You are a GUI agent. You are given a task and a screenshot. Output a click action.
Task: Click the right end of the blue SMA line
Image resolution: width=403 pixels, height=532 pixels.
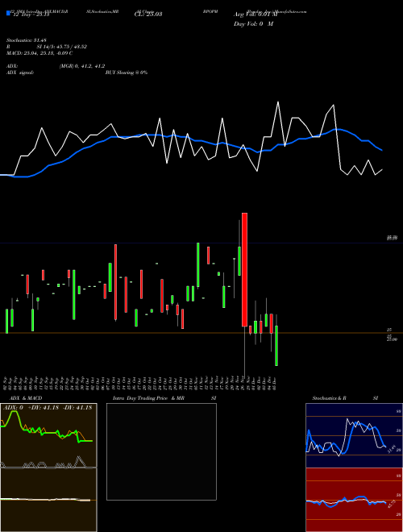(x=382, y=150)
